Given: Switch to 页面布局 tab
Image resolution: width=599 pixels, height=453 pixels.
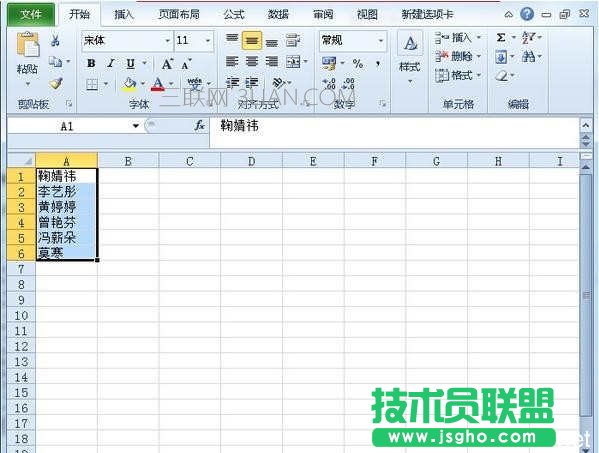Looking at the screenshot, I should coord(179,15).
